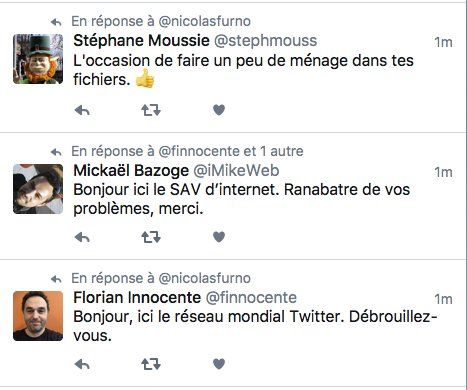Viewport: 467px width, 390px height.
Task: Open the @iMikeWeb handle link
Action: [236, 171]
